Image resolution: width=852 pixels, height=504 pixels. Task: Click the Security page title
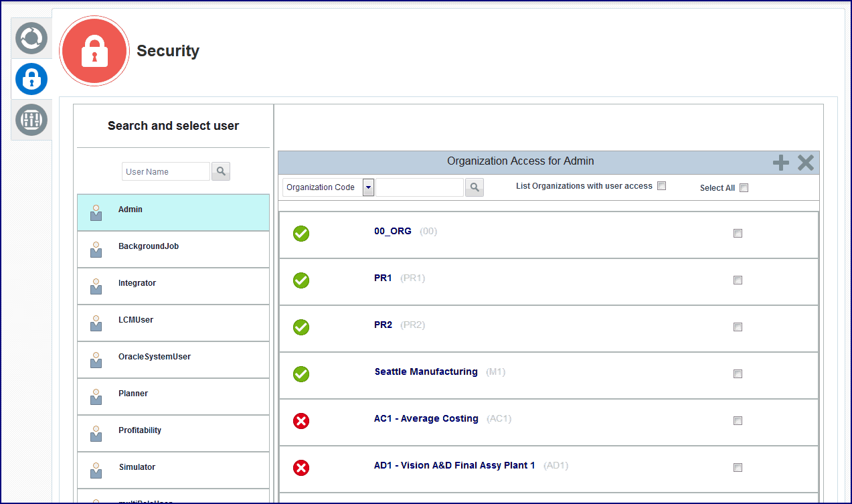[x=168, y=51]
